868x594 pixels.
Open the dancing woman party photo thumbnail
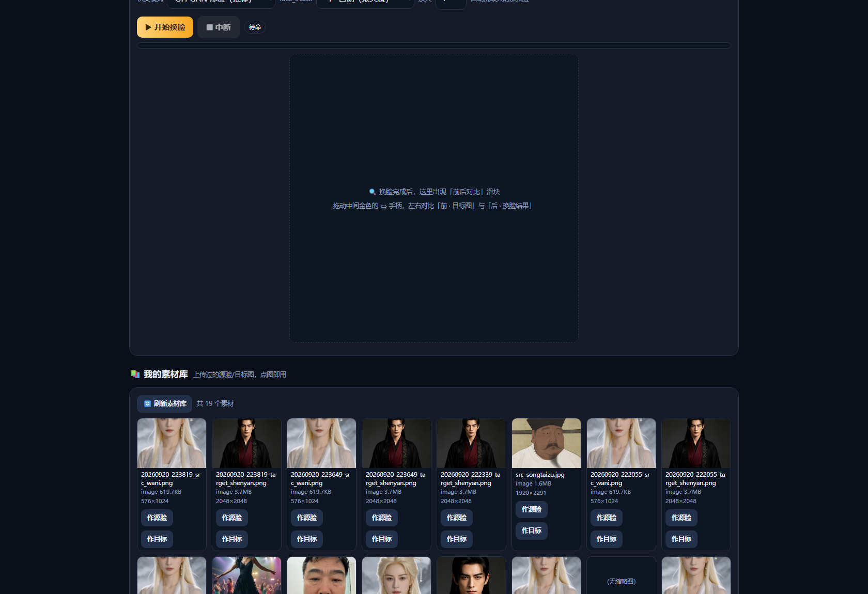coord(246,575)
